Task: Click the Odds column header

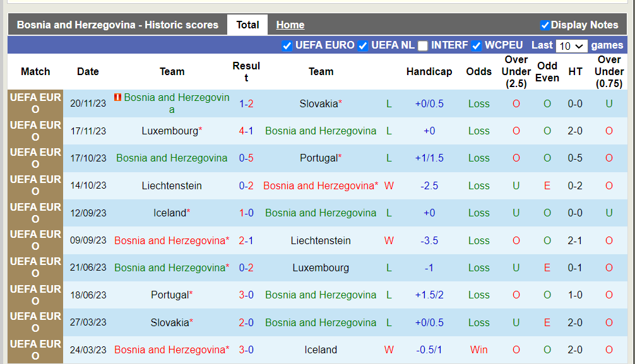Action: tap(478, 71)
